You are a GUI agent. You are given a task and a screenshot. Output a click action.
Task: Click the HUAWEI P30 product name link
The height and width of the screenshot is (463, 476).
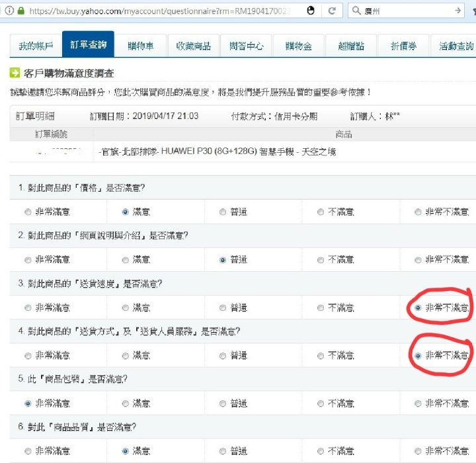tap(218, 151)
